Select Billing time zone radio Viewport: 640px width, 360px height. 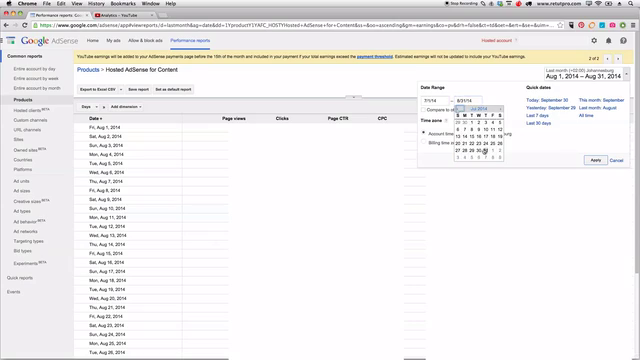tap(423, 142)
